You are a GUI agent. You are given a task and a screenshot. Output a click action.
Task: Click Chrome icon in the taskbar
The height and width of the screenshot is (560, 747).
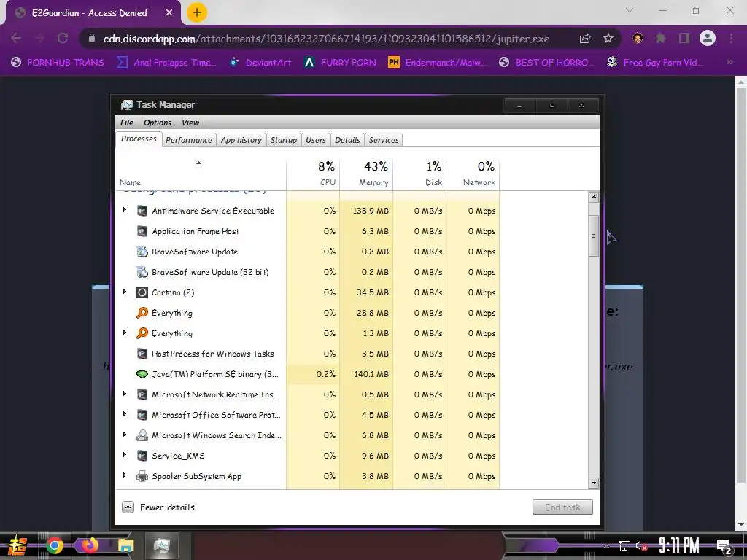[54, 545]
